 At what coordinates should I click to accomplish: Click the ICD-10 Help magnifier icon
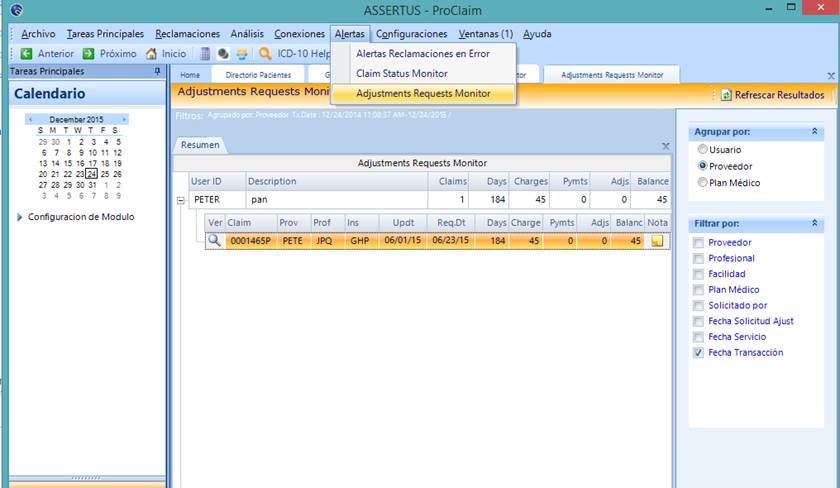265,54
